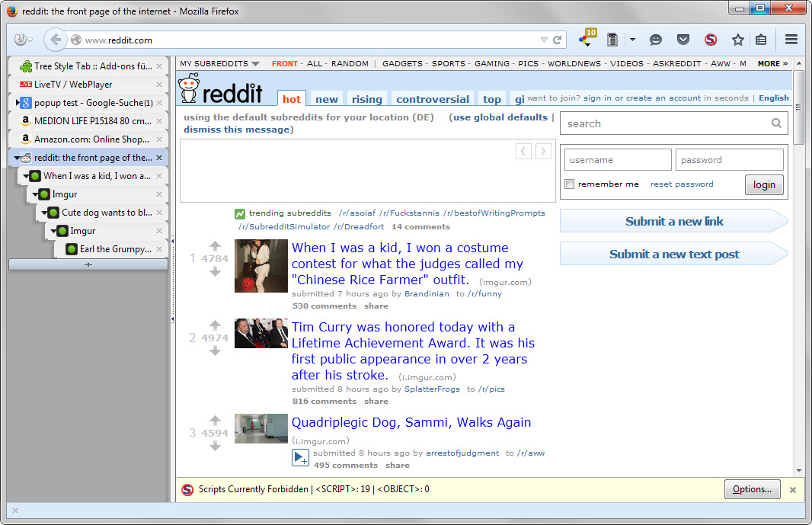Switch to the controversial tab

433,99
